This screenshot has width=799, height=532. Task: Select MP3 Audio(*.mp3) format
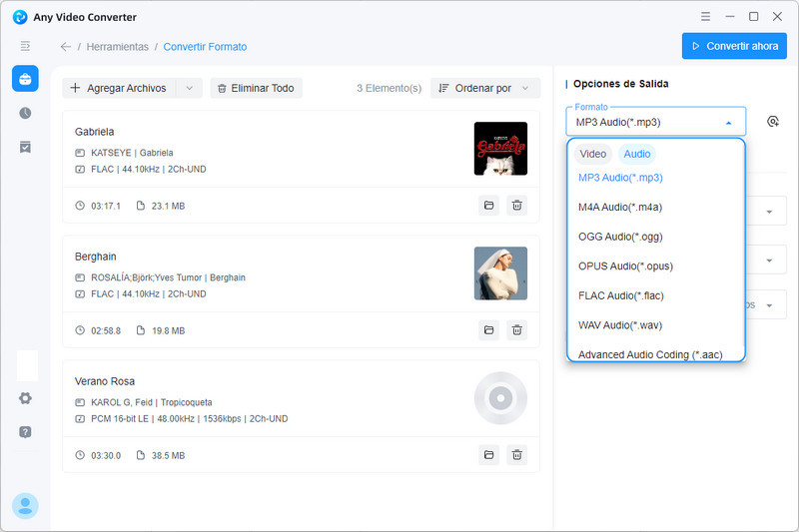[x=656, y=178]
